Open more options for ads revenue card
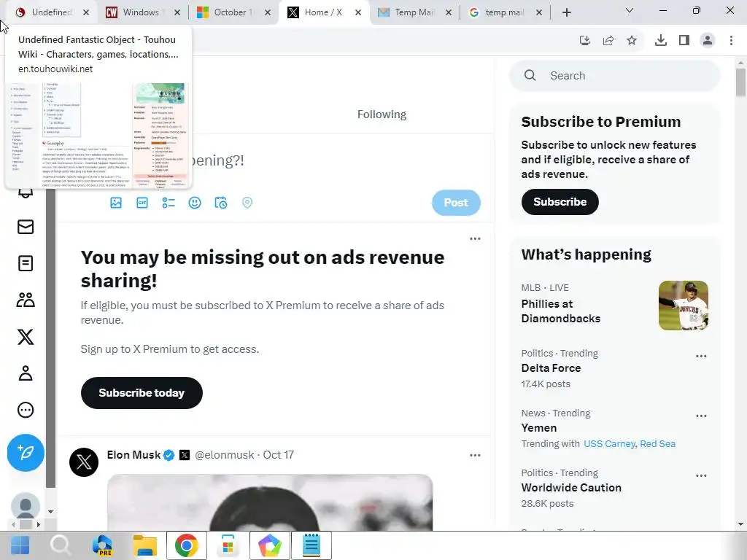Screen dimensions: 747x560 [x=475, y=238]
